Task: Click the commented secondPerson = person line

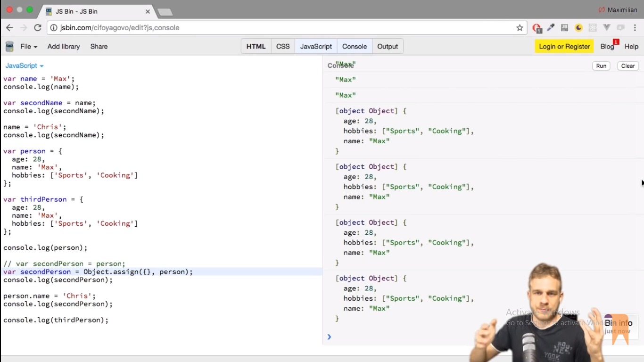Action: 65,264
